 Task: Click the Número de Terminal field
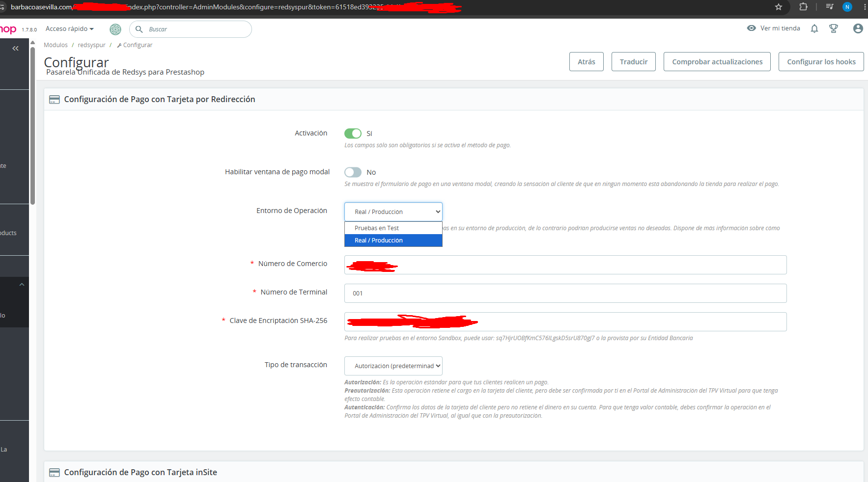pyautogui.click(x=565, y=294)
